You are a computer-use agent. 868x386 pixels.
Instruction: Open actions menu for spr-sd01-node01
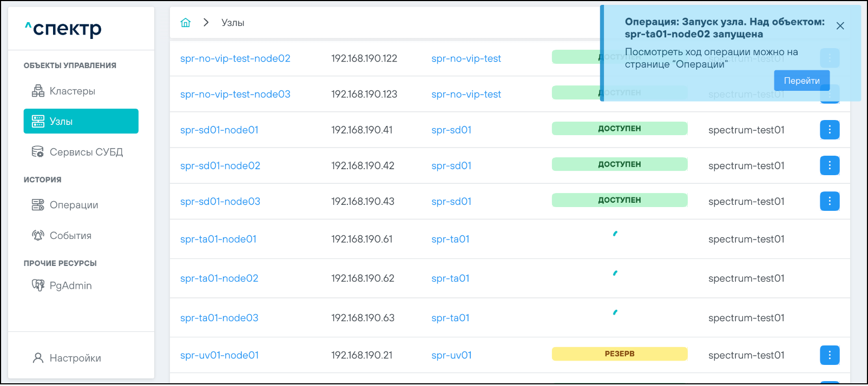coord(829,130)
